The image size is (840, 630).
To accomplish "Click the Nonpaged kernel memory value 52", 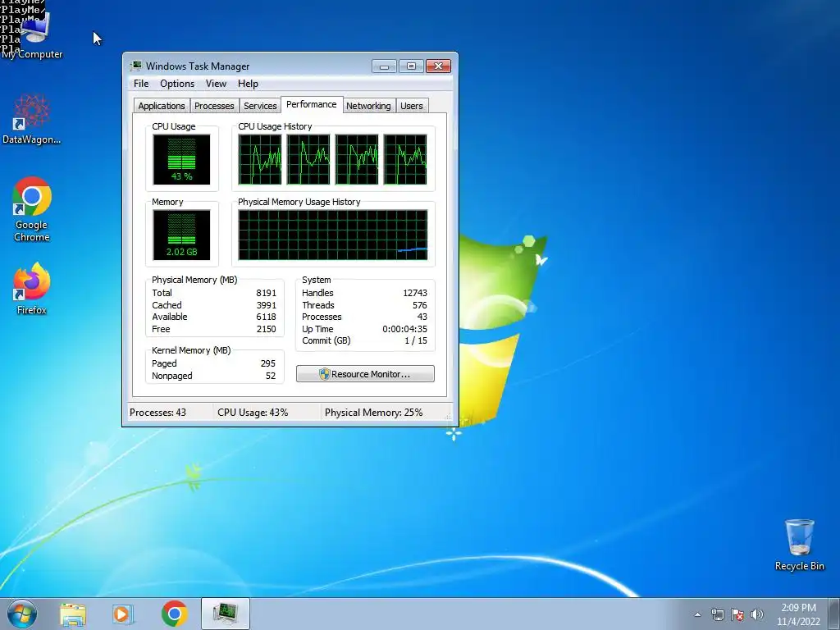I will pyautogui.click(x=271, y=376).
